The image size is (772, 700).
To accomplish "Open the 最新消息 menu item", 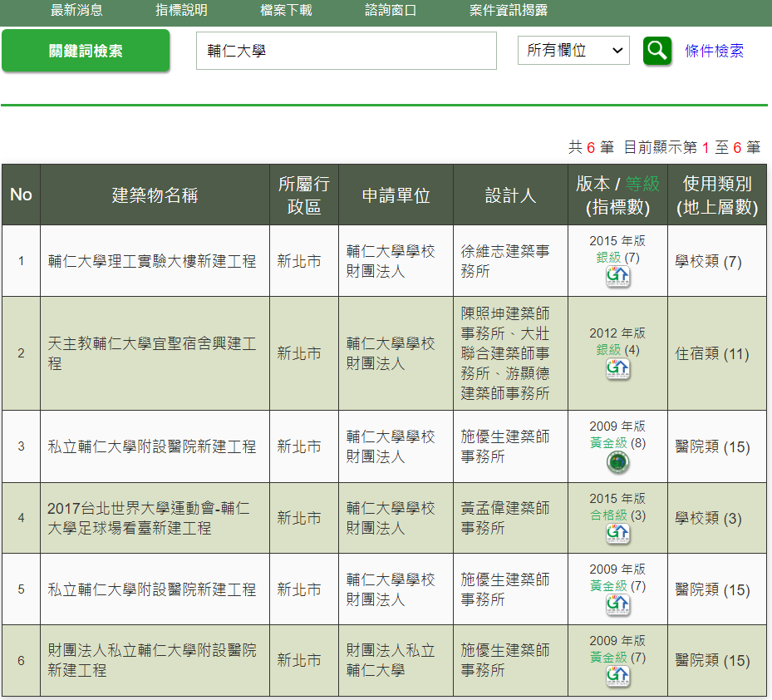I will pyautogui.click(x=76, y=10).
